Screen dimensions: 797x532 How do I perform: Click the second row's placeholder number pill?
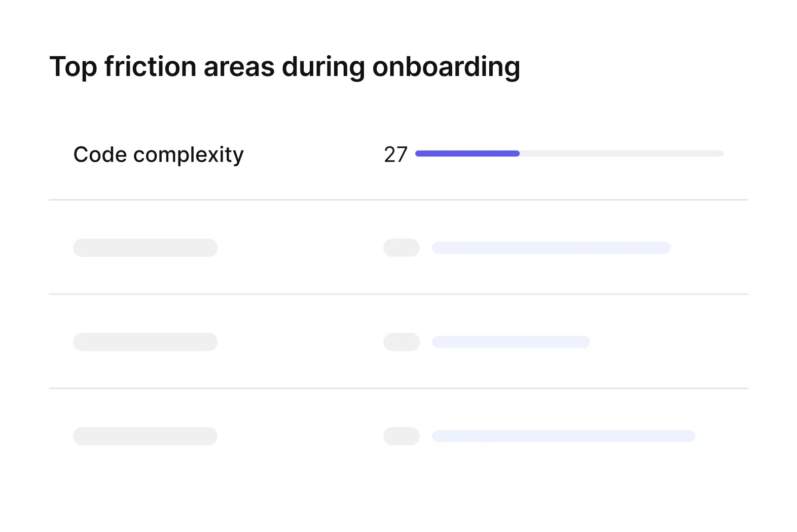click(401, 248)
